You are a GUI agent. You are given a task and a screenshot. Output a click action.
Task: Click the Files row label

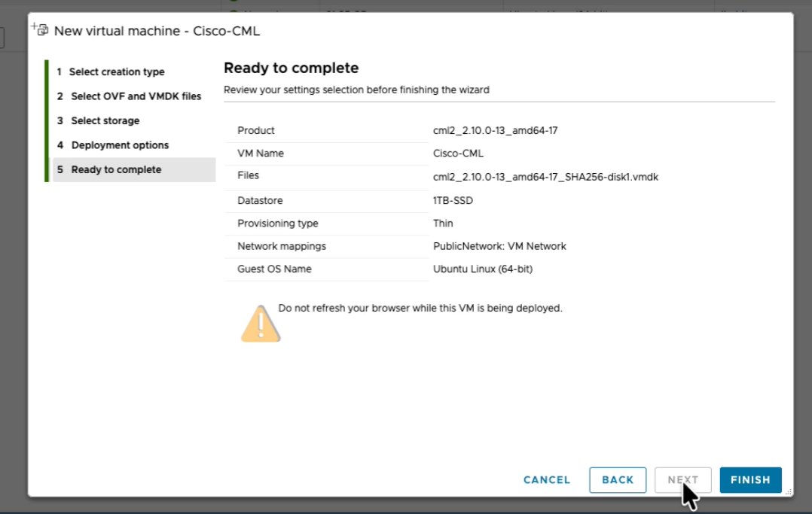[x=248, y=175]
